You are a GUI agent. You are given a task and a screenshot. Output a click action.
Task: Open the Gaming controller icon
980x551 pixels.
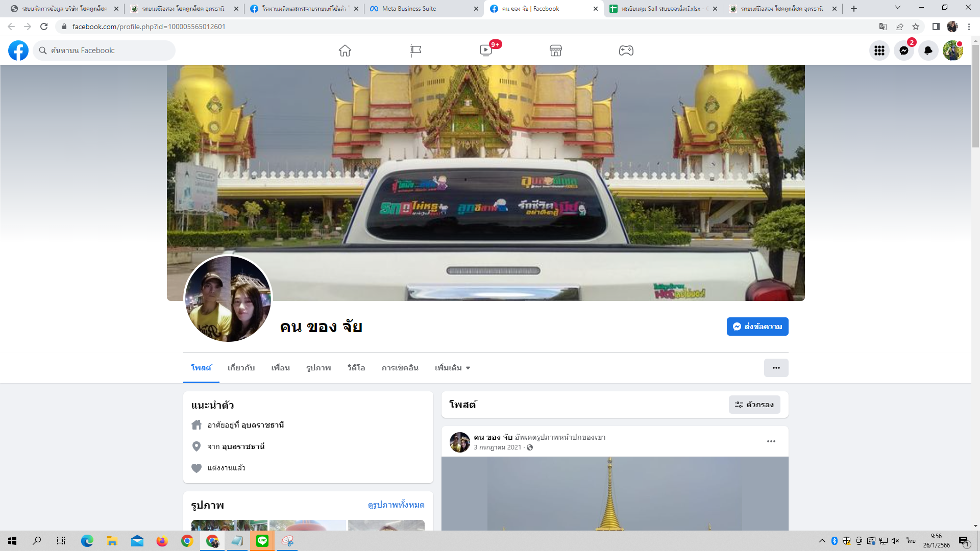tap(626, 51)
